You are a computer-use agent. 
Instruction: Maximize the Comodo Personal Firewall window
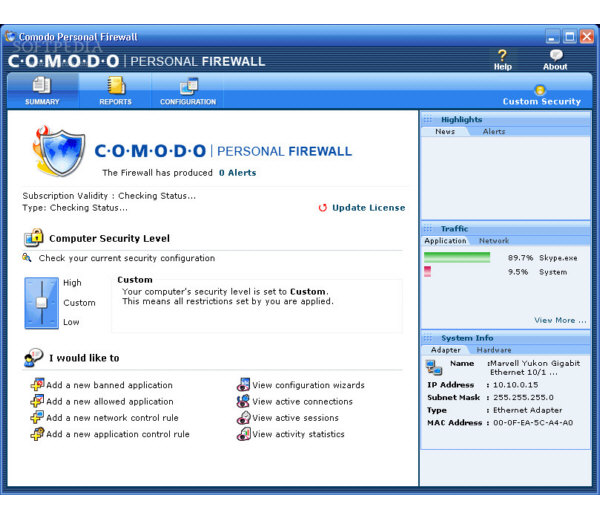(x=569, y=37)
